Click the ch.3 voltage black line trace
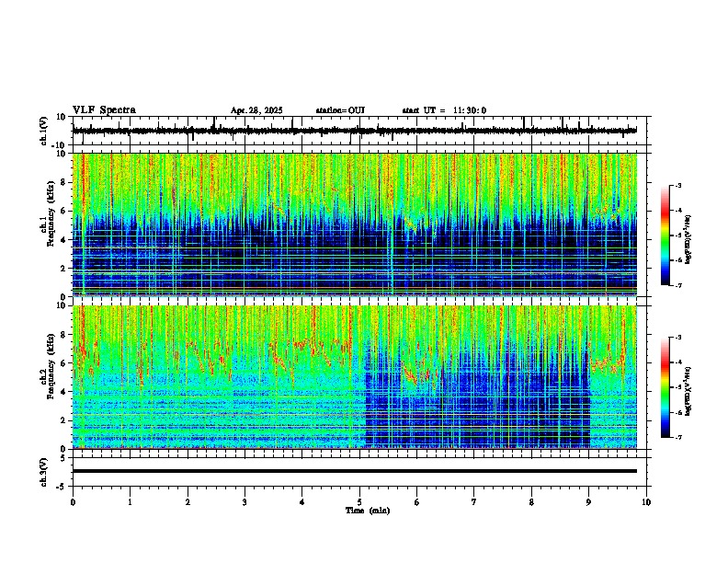The height and width of the screenshot is (563, 728). pyautogui.click(x=355, y=471)
